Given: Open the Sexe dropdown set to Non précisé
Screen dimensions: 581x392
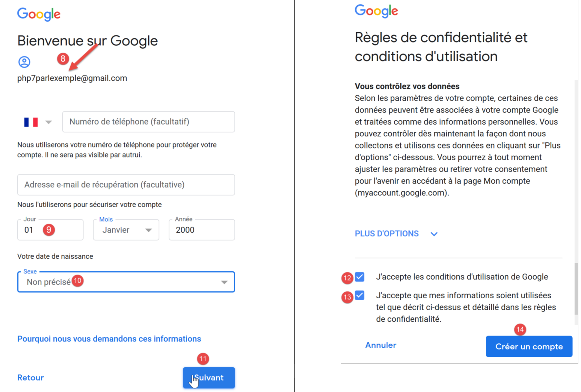Looking at the screenshot, I should pos(126,282).
